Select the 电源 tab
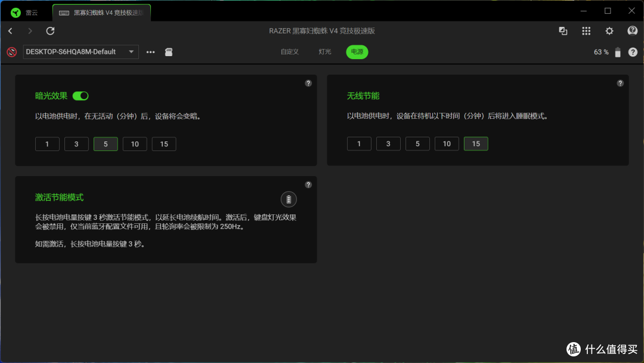 (357, 52)
